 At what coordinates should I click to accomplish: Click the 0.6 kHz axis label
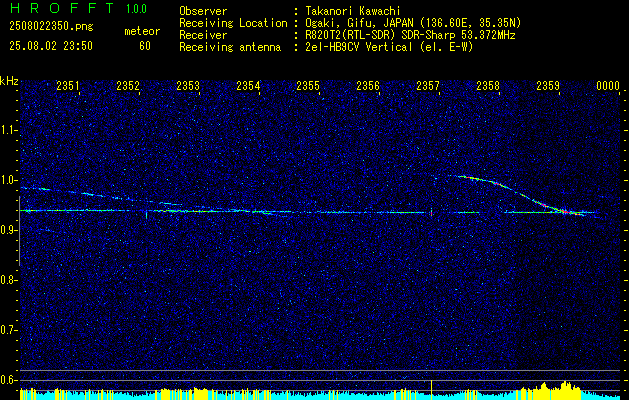[x=8, y=380]
